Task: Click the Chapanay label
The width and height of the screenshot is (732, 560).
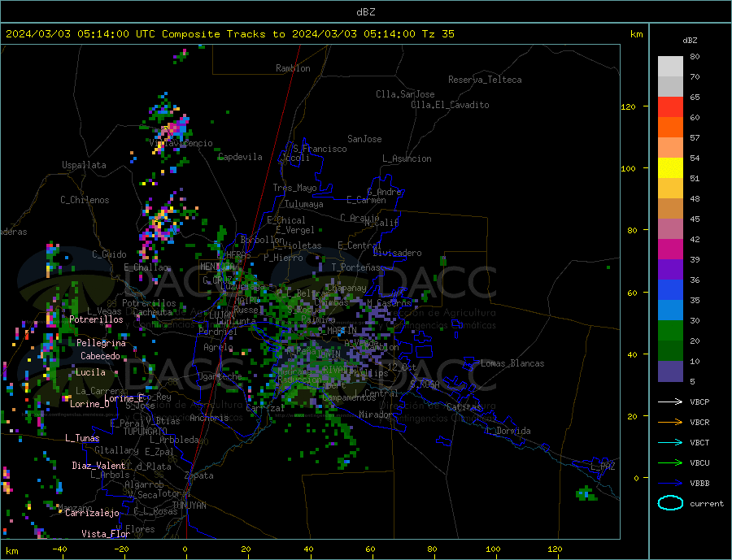Action: (346, 289)
